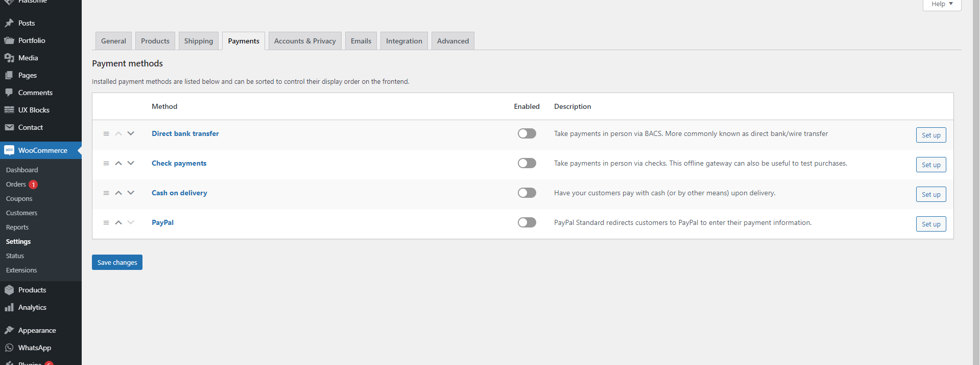Move Cash on delivery down with arrow

point(131,193)
